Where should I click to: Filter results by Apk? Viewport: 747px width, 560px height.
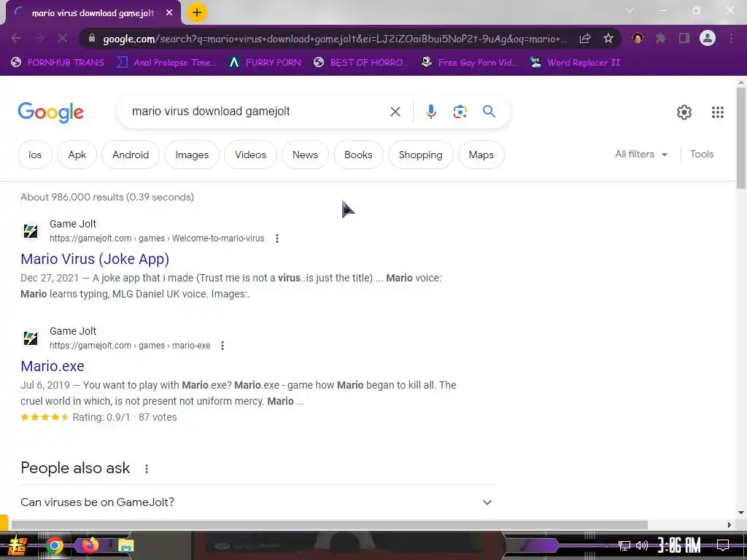click(77, 155)
